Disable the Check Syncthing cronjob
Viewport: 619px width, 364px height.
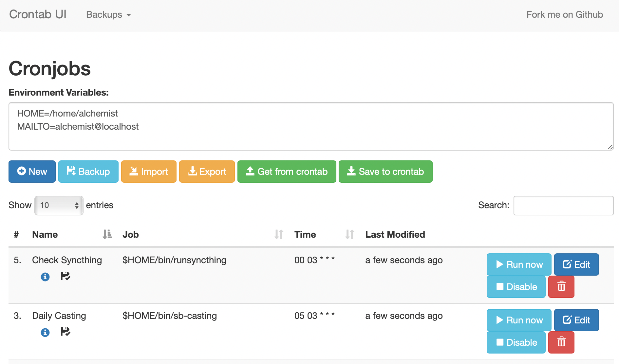[x=516, y=287]
